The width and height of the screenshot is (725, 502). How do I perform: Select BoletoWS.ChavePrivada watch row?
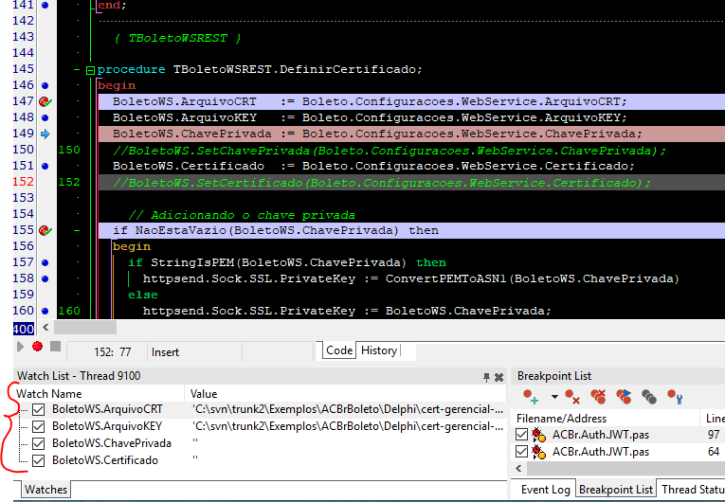click(x=260, y=443)
